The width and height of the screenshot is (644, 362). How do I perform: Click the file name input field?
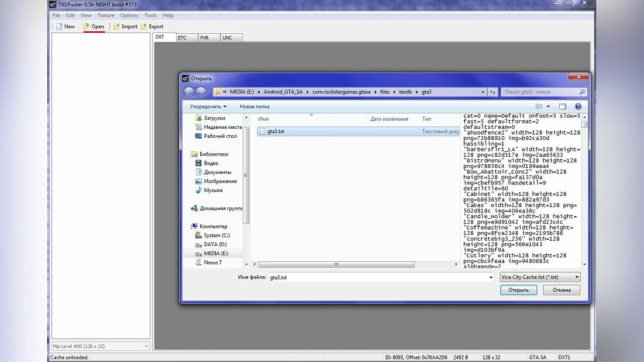click(381, 277)
